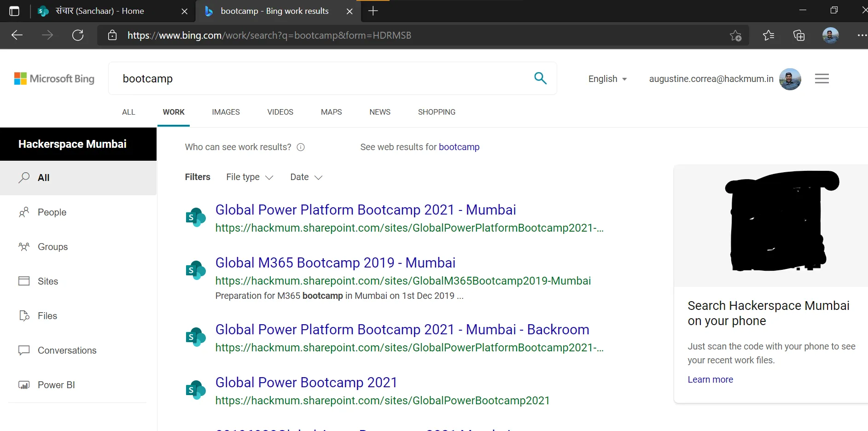Click the Microsoft Bing logo
This screenshot has width=868, height=431.
tap(54, 79)
